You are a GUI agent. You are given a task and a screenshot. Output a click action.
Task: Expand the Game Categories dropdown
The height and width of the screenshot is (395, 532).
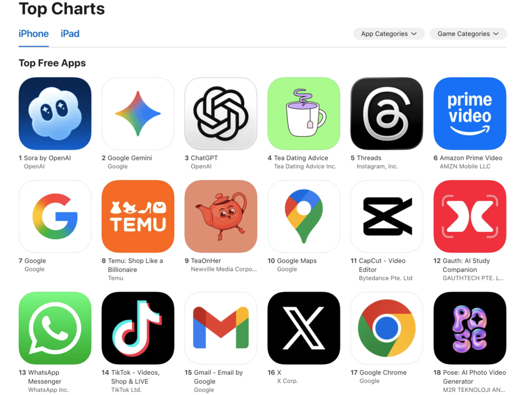[x=468, y=34]
